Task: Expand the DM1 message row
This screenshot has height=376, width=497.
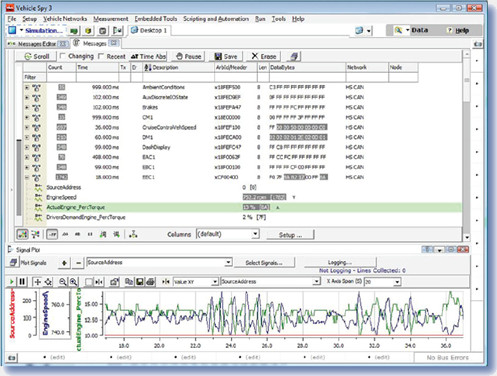Action: pyautogui.click(x=27, y=137)
